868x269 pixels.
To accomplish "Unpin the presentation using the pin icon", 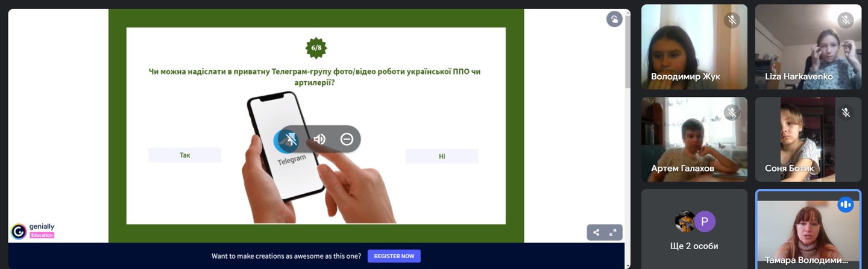I will click(291, 140).
